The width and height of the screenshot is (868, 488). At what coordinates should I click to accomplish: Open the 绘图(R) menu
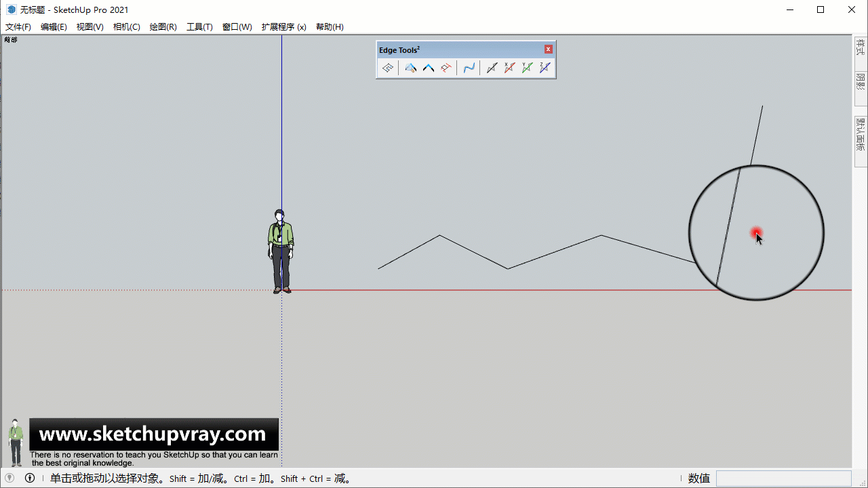163,27
